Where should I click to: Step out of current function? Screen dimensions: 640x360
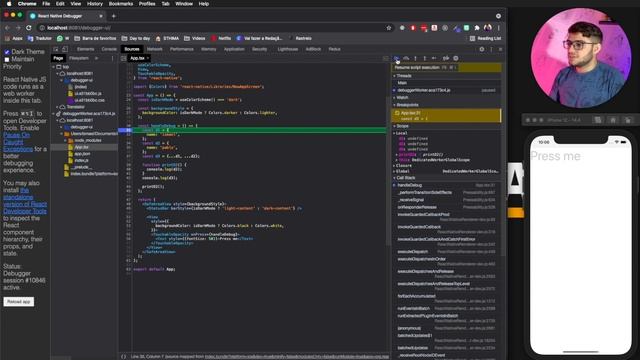coord(424,58)
